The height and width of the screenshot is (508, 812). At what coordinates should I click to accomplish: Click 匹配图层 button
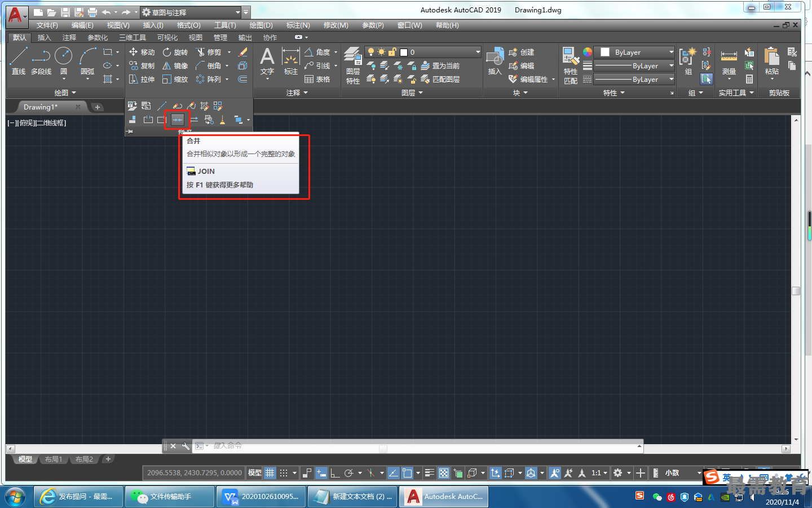(x=440, y=79)
